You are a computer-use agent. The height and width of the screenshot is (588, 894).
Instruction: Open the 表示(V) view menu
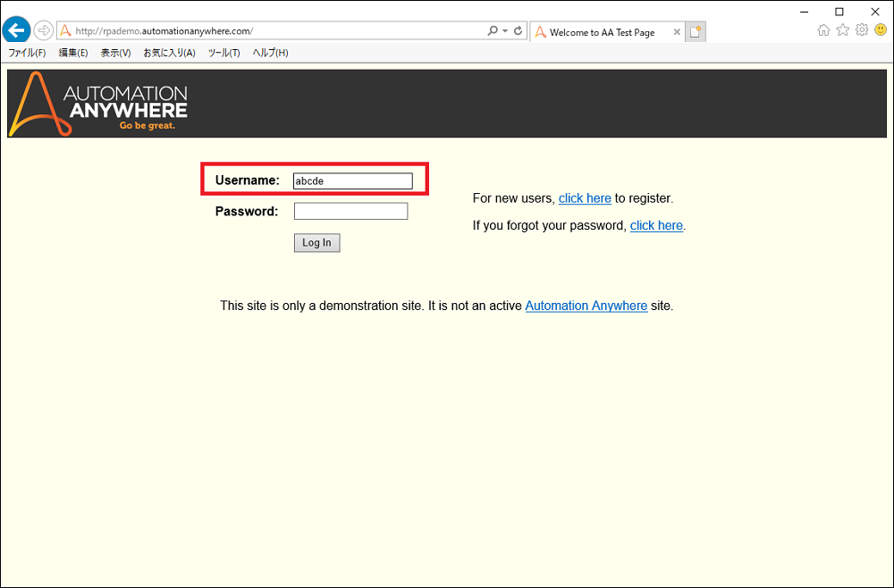(x=114, y=52)
